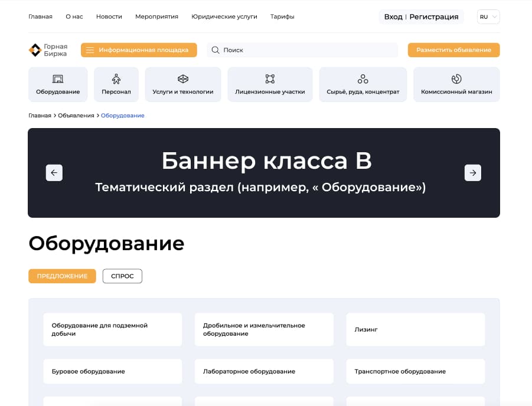
Task: Show the next banner slide
Action: point(473,173)
